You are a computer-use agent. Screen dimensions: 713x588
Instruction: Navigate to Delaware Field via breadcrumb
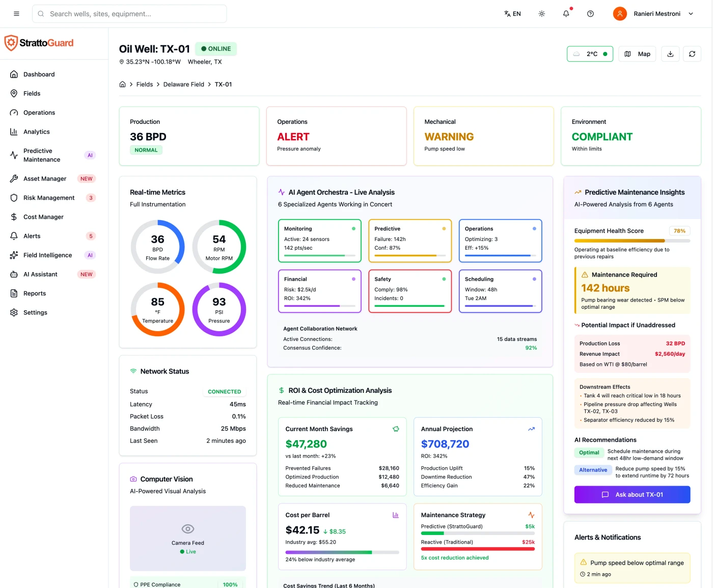[x=183, y=84]
